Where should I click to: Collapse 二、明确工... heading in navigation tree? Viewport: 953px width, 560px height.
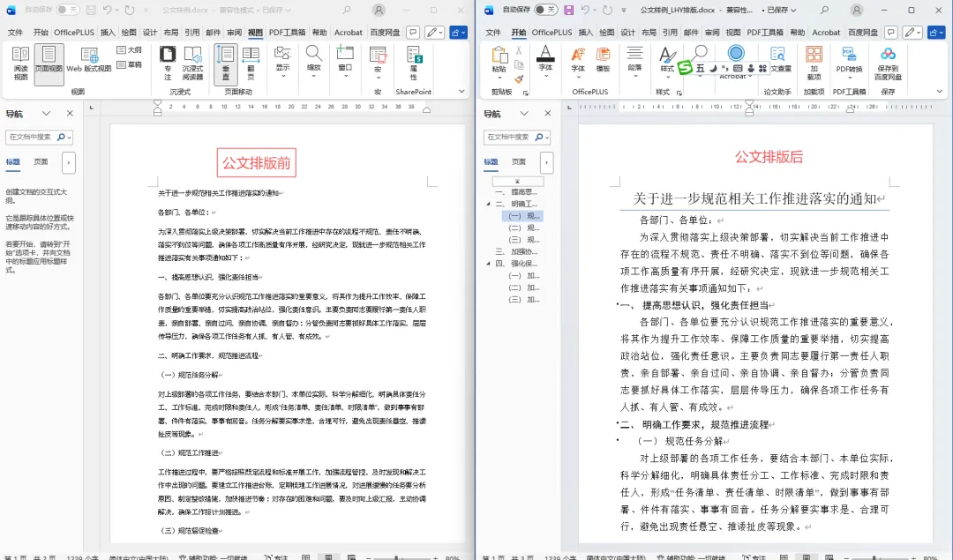[488, 204]
